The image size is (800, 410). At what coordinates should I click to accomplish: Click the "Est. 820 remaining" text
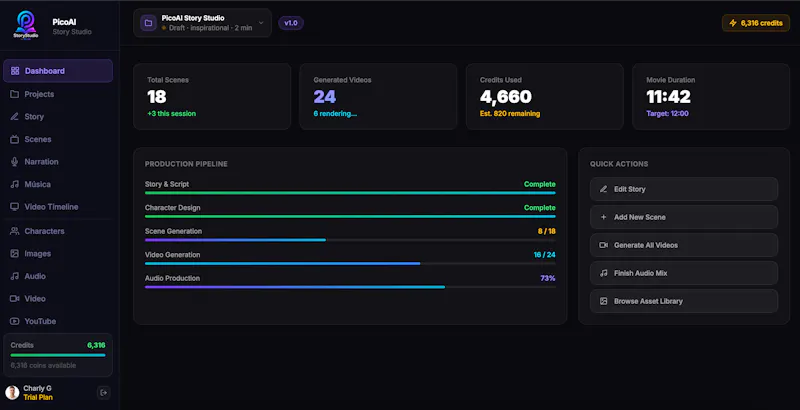click(510, 114)
